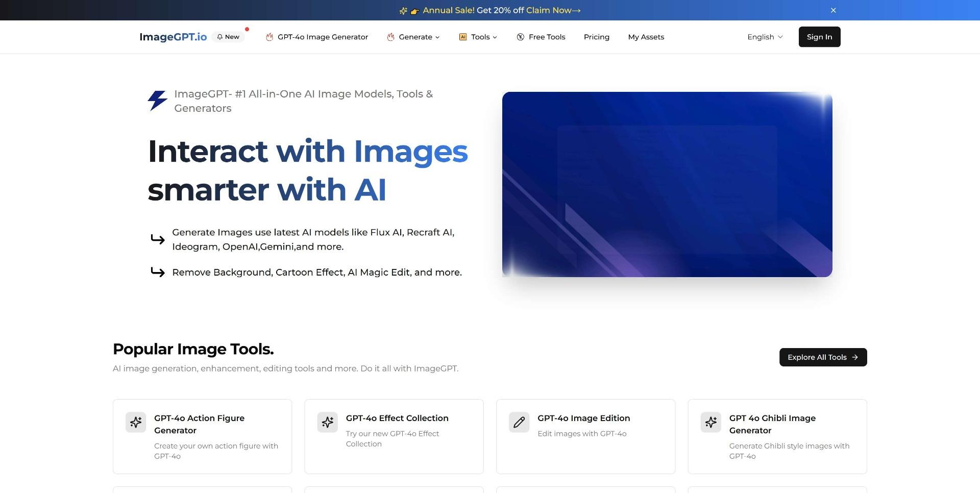Click pencil icon on Image Edition card
The width and height of the screenshot is (980, 493).
click(519, 422)
